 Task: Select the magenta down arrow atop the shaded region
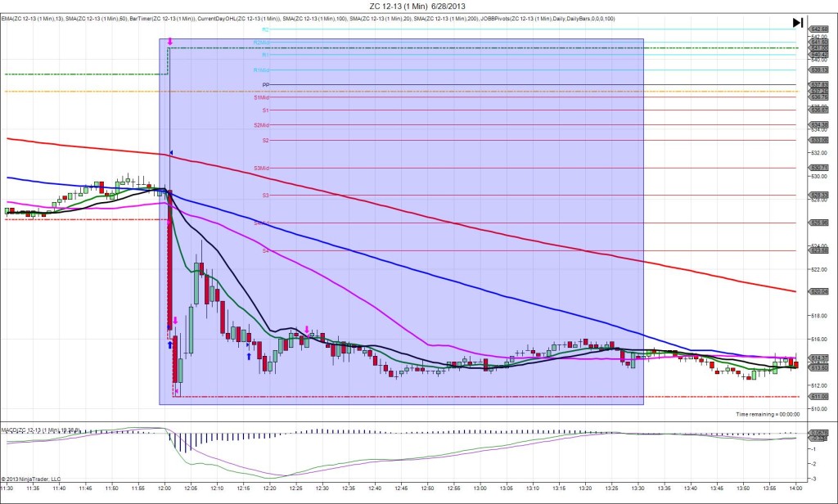click(x=169, y=41)
